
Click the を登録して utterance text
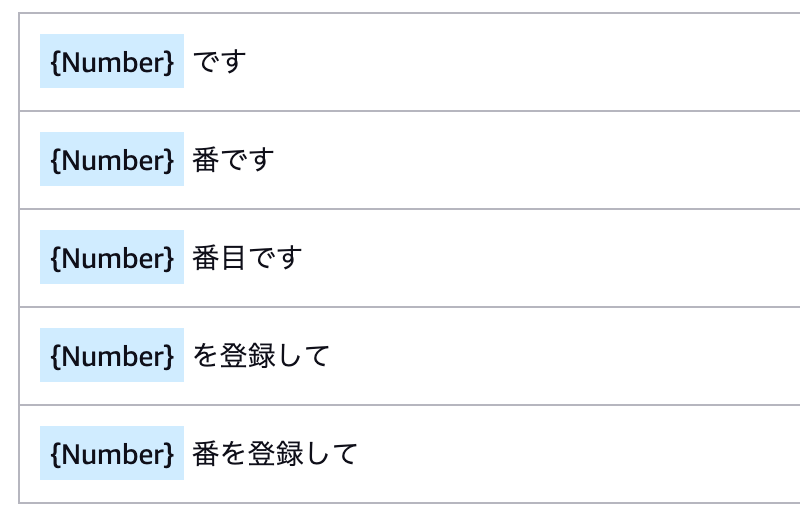261,355
